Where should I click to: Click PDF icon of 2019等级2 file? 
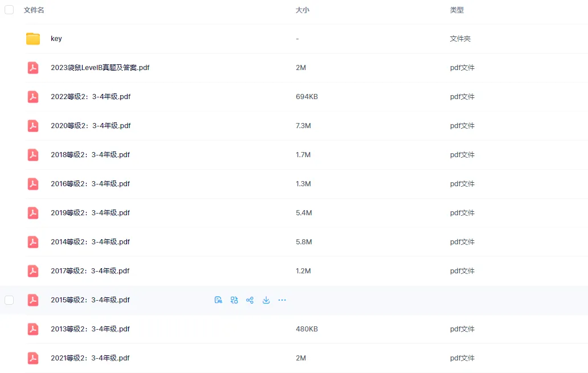(x=33, y=213)
